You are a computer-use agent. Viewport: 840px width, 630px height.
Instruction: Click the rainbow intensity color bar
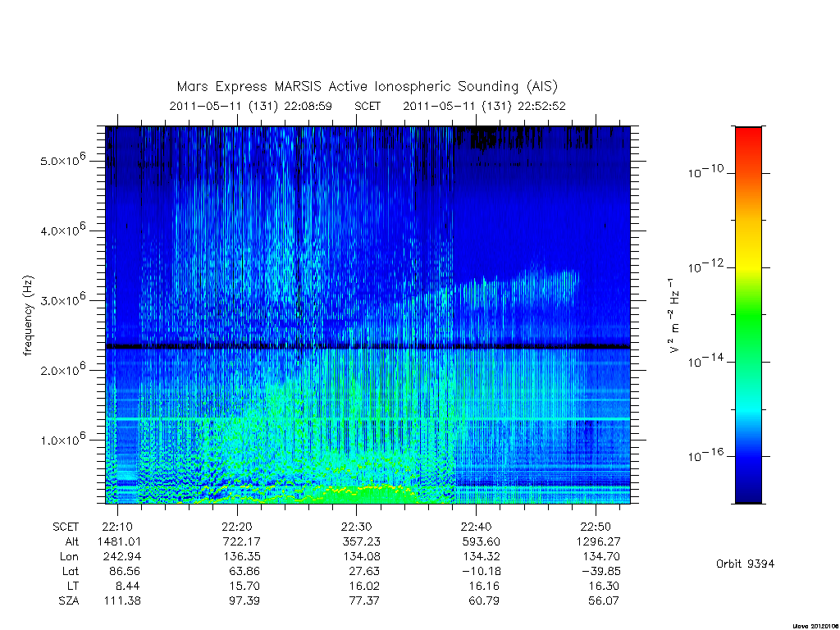748,315
